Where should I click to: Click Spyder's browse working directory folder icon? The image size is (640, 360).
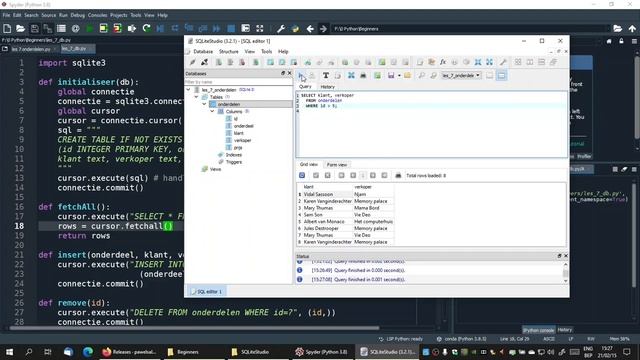[x=618, y=29]
